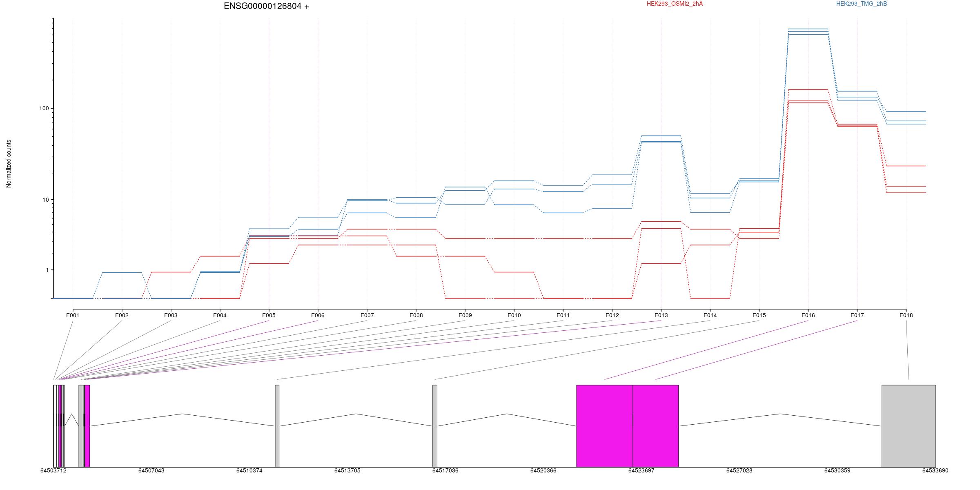Click exon label E008
Screen dimensions: 980x490
416,315
